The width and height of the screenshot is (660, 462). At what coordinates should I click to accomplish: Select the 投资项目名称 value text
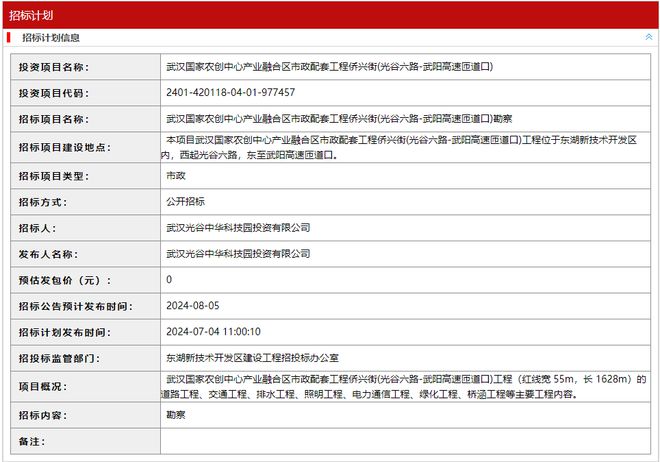point(329,66)
